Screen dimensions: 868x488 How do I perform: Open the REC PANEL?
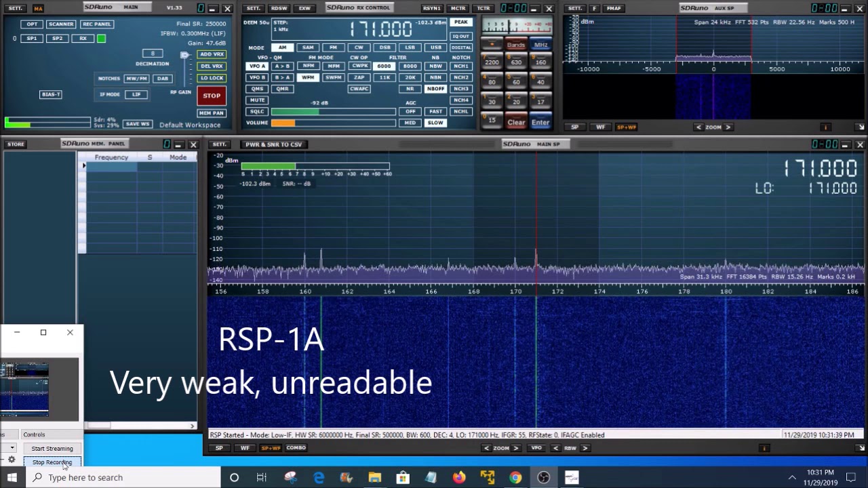96,24
